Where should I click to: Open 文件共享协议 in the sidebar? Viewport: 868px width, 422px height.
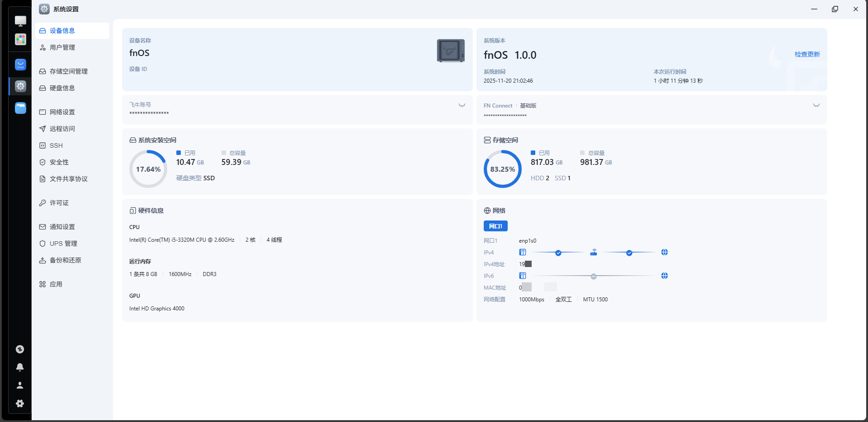72,179
